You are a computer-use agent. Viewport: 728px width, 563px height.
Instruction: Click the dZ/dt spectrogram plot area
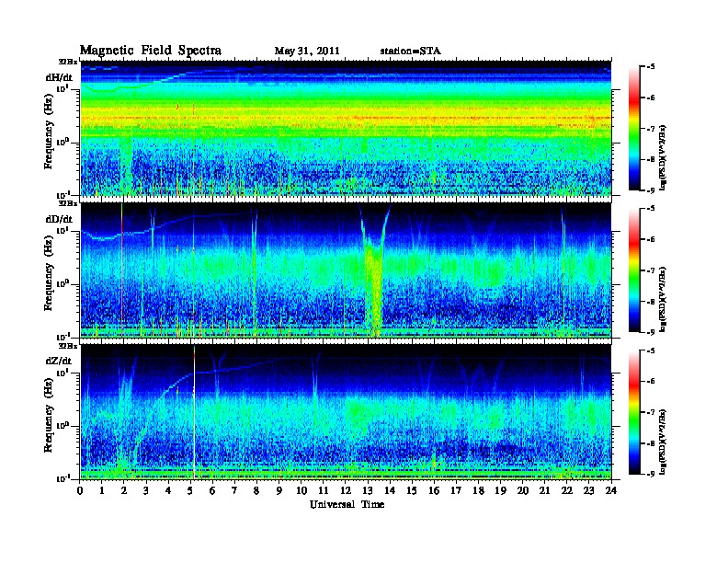tap(346, 411)
